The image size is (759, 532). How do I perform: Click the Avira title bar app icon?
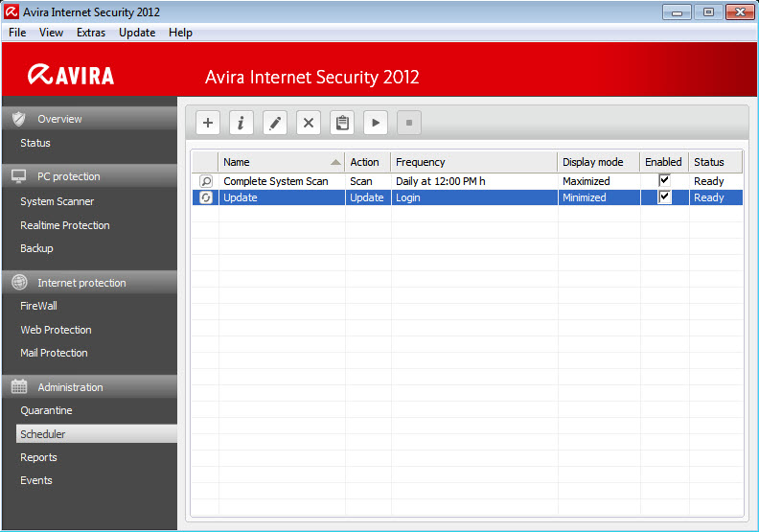(11, 12)
